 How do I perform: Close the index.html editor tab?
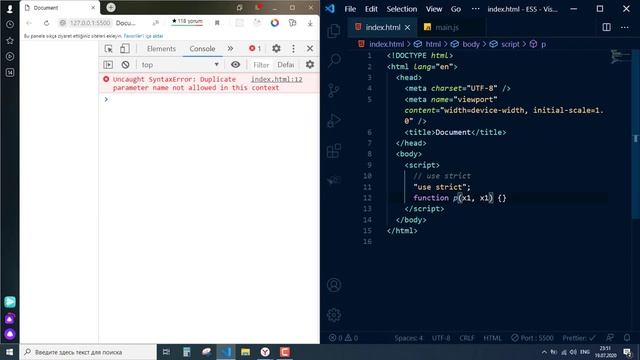tap(407, 27)
